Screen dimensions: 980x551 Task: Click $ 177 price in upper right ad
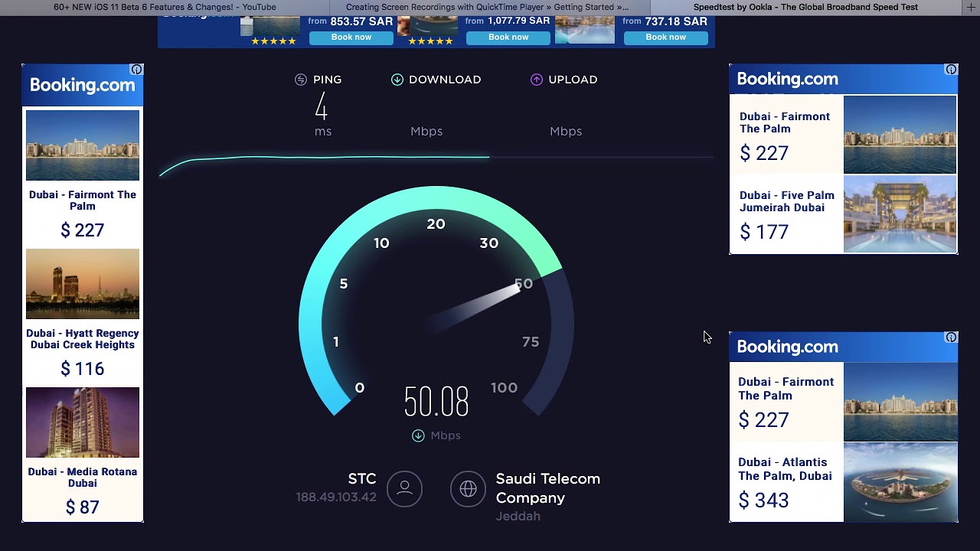764,232
